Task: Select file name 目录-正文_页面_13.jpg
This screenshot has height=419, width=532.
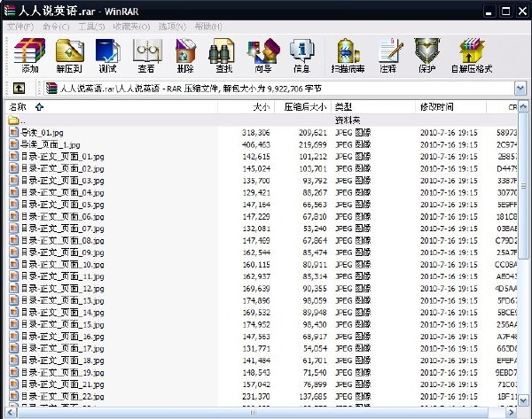Action: pyautogui.click(x=62, y=300)
